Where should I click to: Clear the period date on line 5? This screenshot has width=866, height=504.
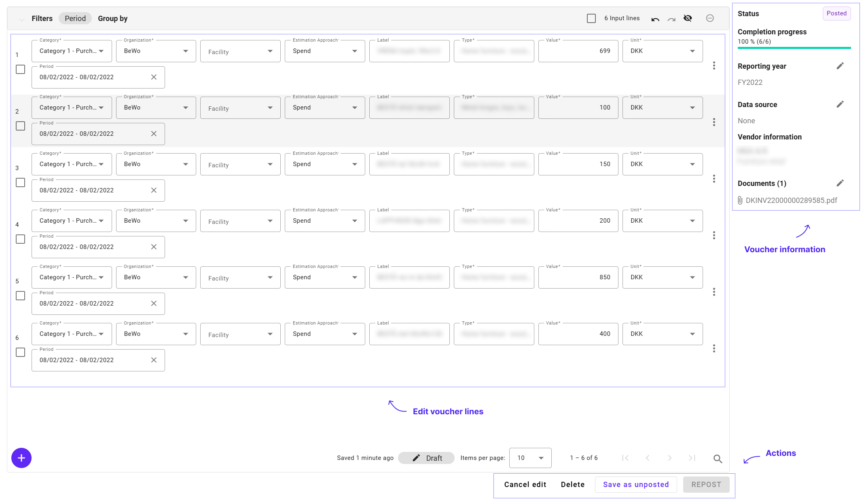(154, 304)
